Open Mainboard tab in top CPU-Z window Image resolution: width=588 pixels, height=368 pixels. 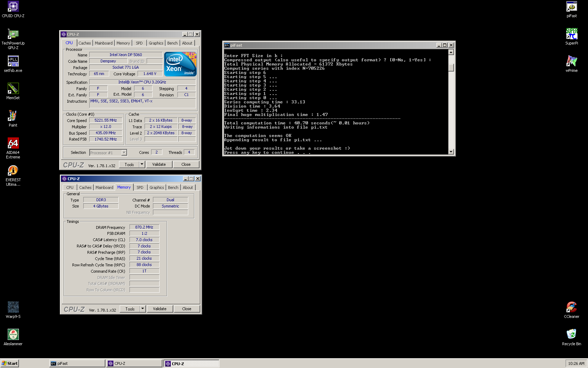(104, 43)
